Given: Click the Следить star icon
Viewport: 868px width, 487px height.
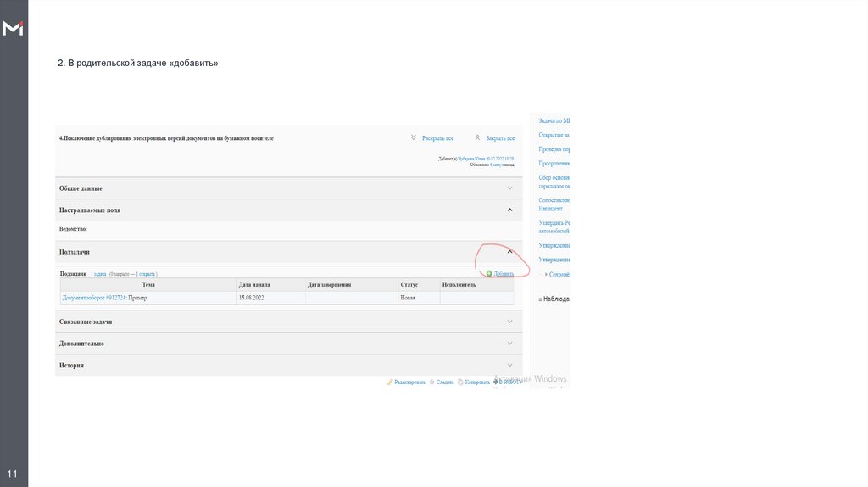Looking at the screenshot, I should click(x=432, y=383).
